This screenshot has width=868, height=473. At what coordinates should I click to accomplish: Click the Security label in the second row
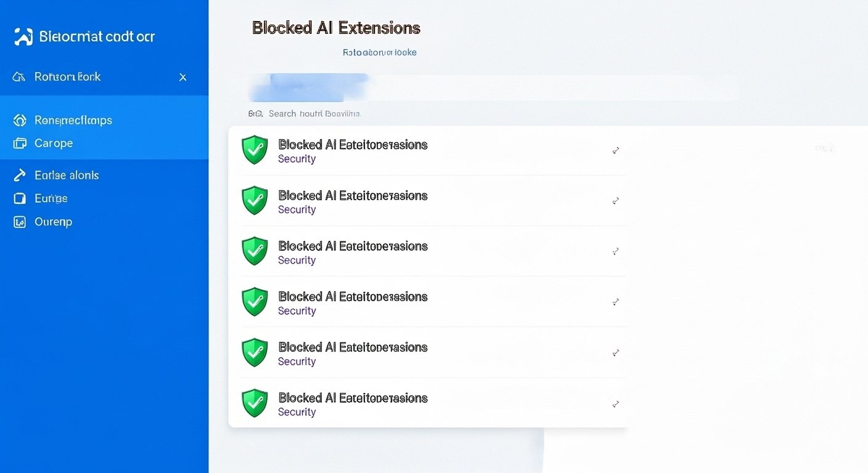click(x=297, y=210)
